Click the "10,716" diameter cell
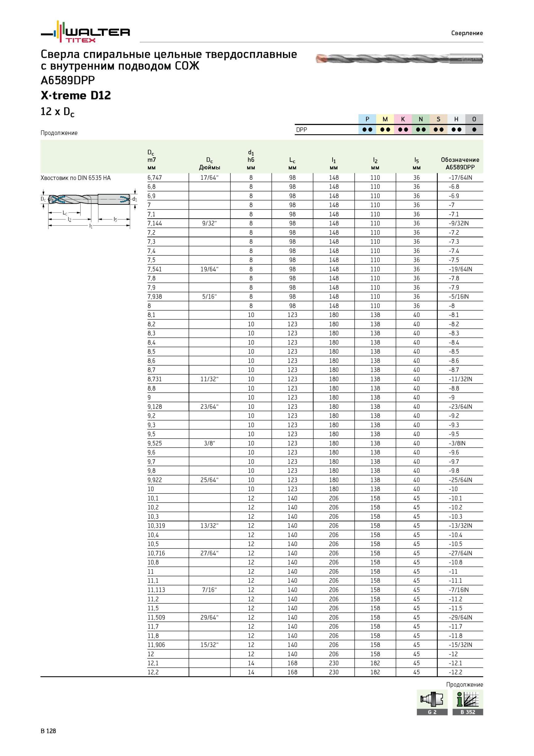 point(156,553)
